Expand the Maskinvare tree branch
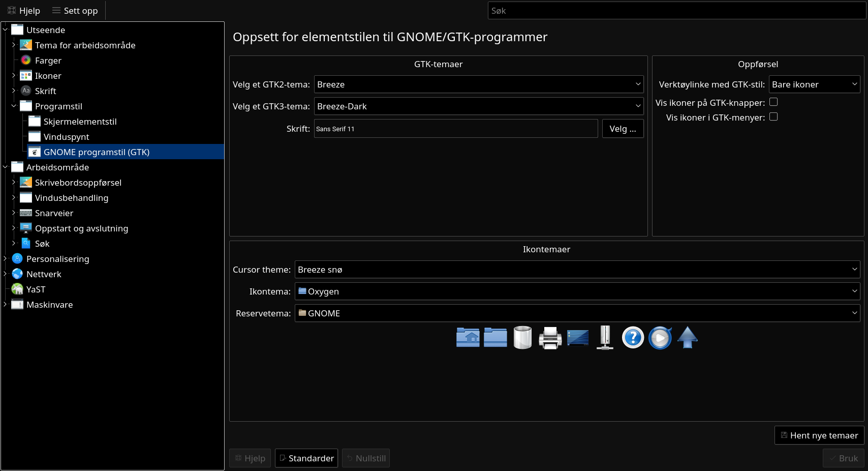Viewport: 868px width, 471px height. point(5,305)
